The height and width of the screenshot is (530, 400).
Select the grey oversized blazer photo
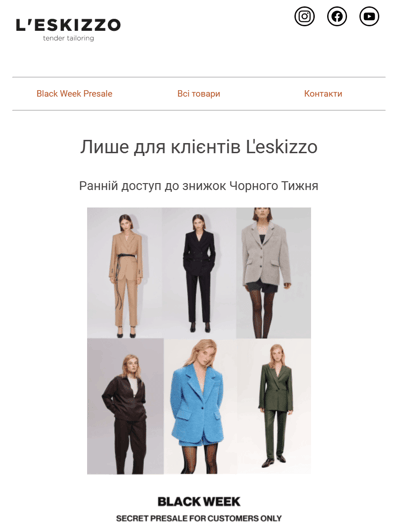(x=274, y=273)
